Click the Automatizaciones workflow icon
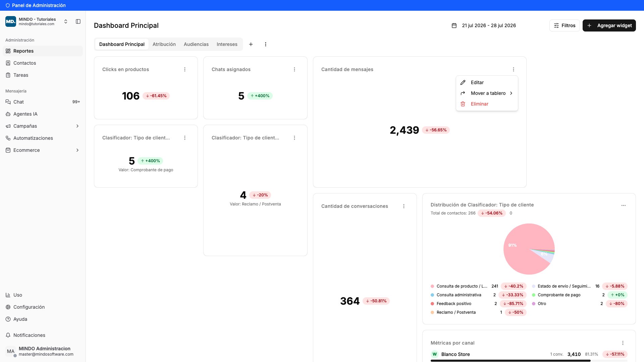 [x=8, y=138]
